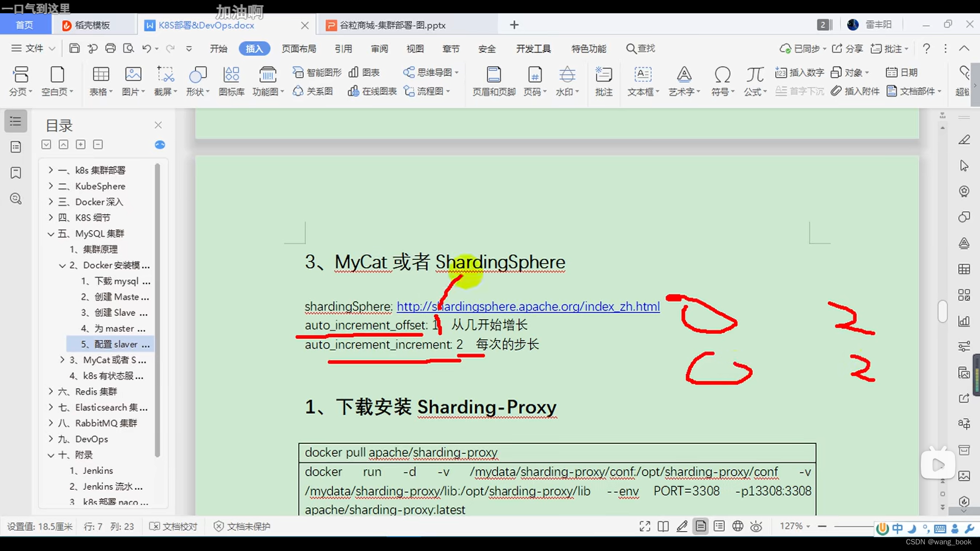Open the Icon Library (图标库)
This screenshot has height=551, width=980.
point(231,81)
